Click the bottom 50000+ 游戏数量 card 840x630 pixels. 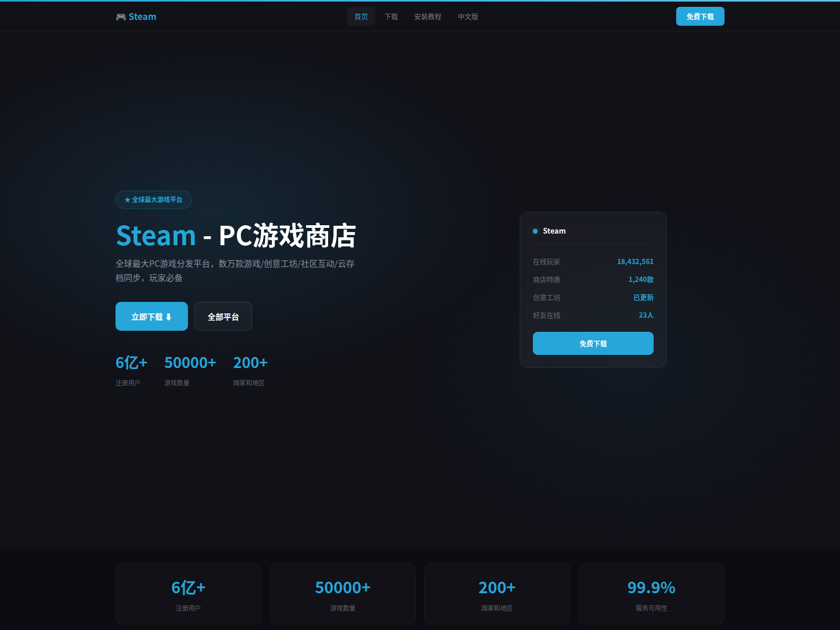[x=343, y=594]
